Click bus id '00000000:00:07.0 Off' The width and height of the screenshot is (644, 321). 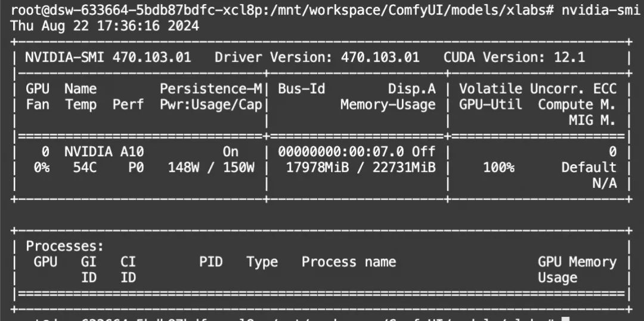357,152
